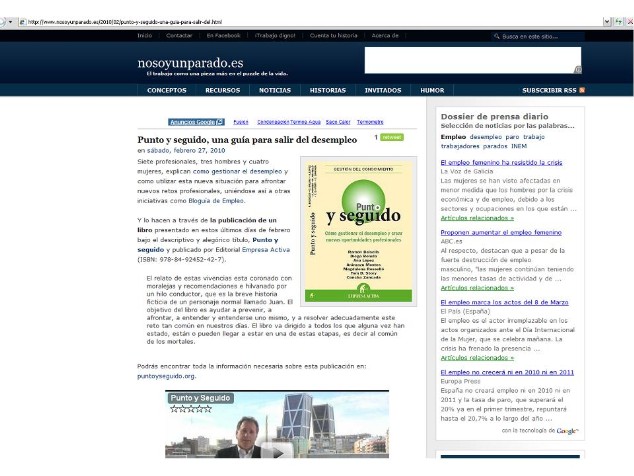This screenshot has width=634, height=476.
Task: Open the CONCEPTOS menu
Action: (x=167, y=90)
